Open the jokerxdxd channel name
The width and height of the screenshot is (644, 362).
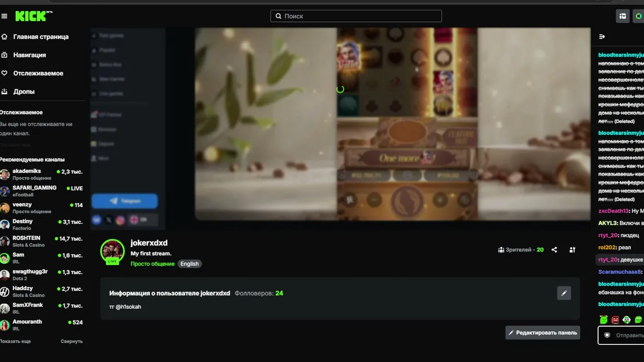point(149,243)
